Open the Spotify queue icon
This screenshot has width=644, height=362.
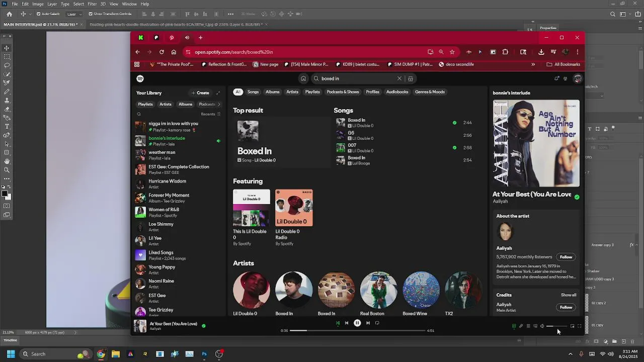tap(528, 326)
